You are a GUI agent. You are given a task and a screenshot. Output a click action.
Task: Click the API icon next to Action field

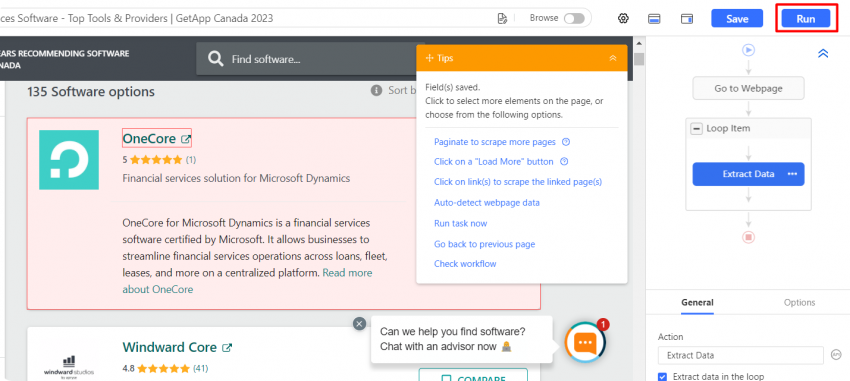point(835,355)
